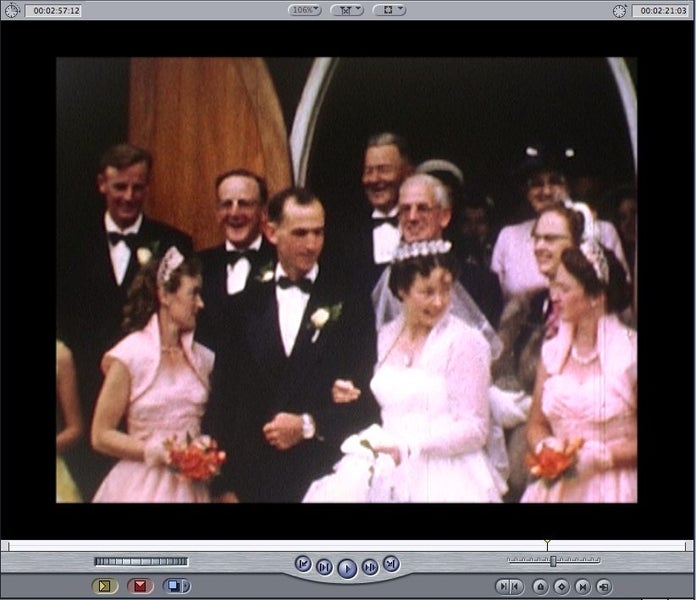696x600 pixels.
Task: Click the Go to Previous Edit transport button
Action: [303, 564]
